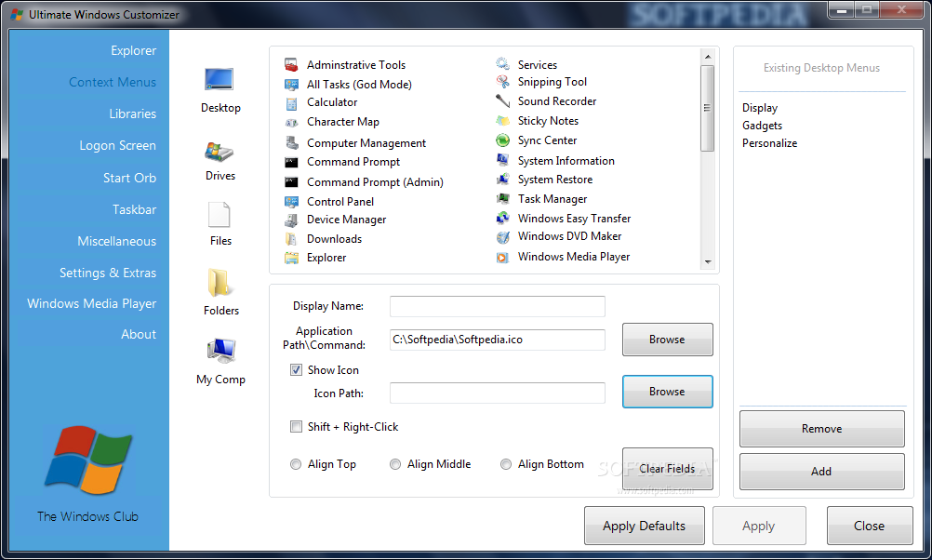Open the Libraries section
The width and height of the screenshot is (932, 560).
133,113
